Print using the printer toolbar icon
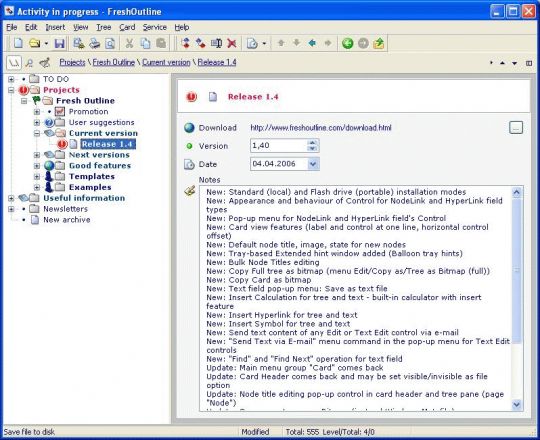 point(94,43)
